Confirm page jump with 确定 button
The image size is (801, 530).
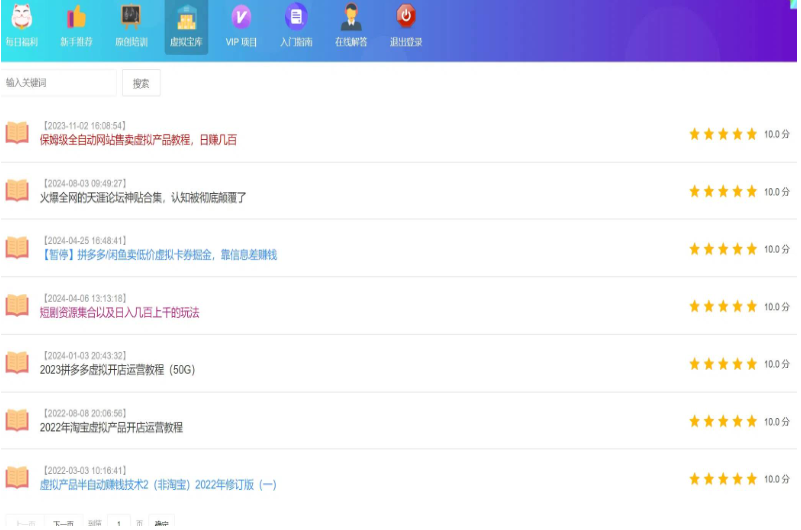(x=161, y=522)
